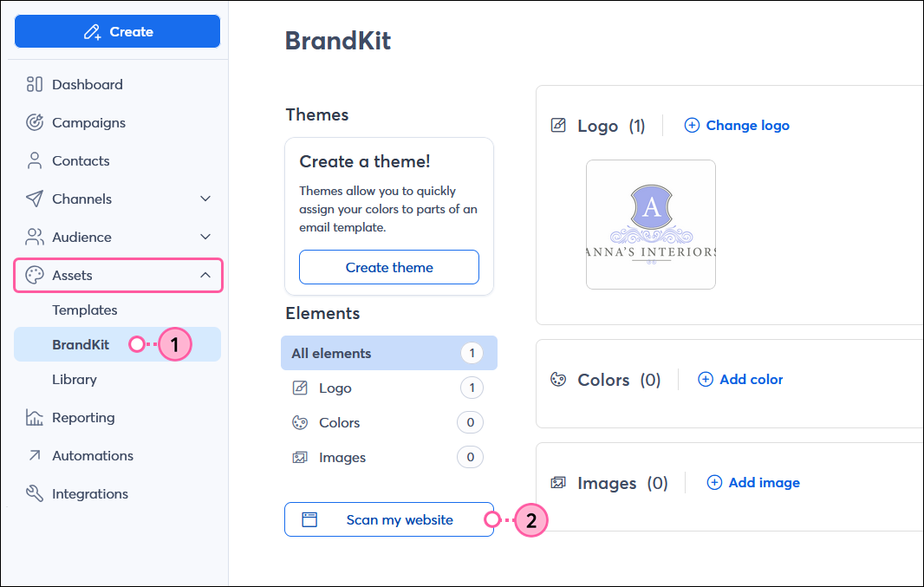Select the Images picture icon in Elements
The width and height of the screenshot is (924, 587).
(301, 457)
